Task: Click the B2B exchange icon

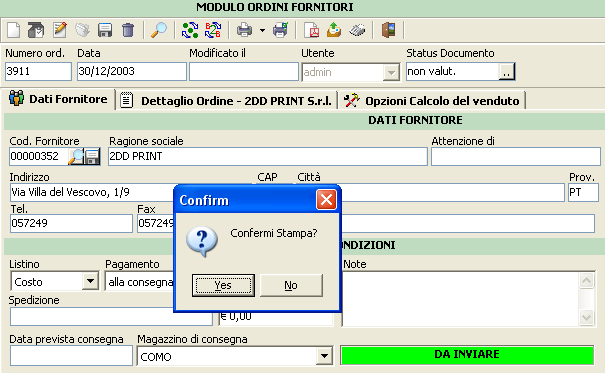Action: pyautogui.click(x=213, y=30)
